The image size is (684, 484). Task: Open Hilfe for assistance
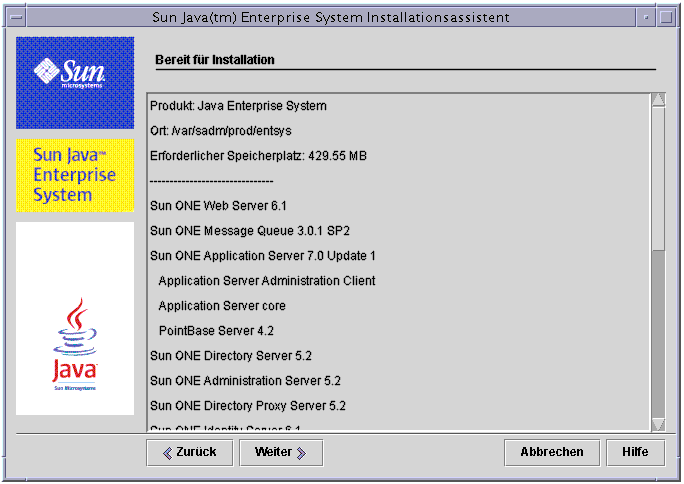[x=635, y=453]
